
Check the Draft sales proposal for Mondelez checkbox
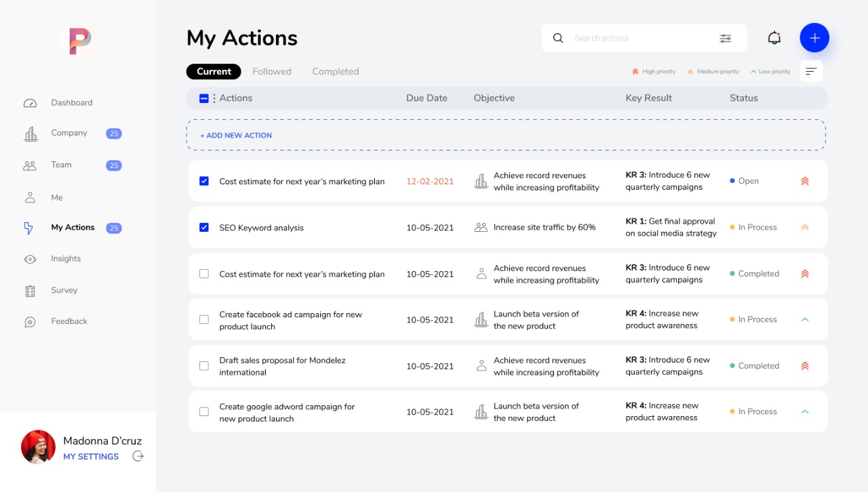204,366
